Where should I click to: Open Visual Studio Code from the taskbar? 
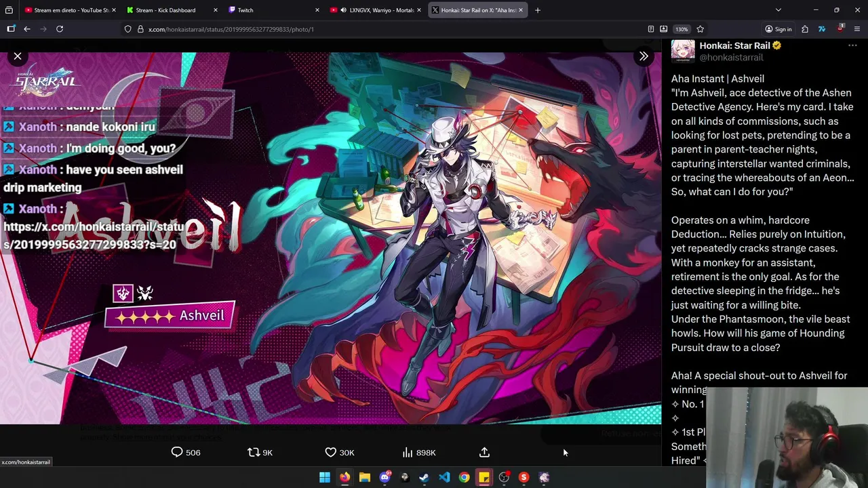click(x=444, y=477)
